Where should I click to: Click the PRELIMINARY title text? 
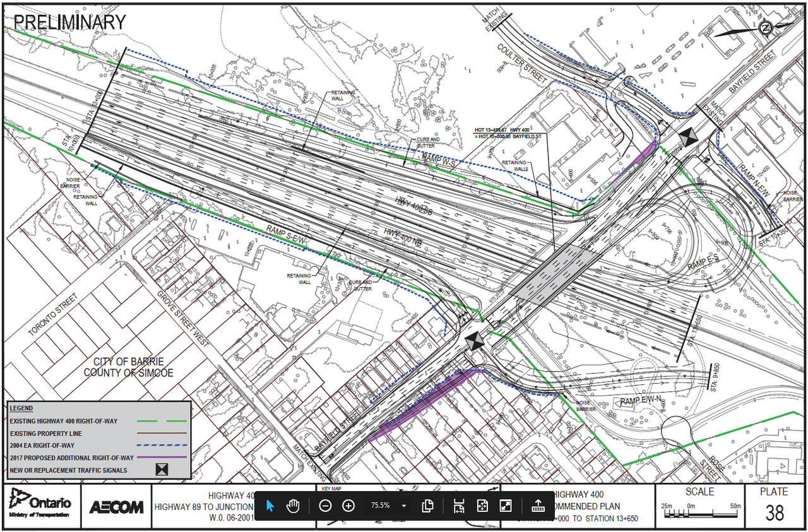69,22
